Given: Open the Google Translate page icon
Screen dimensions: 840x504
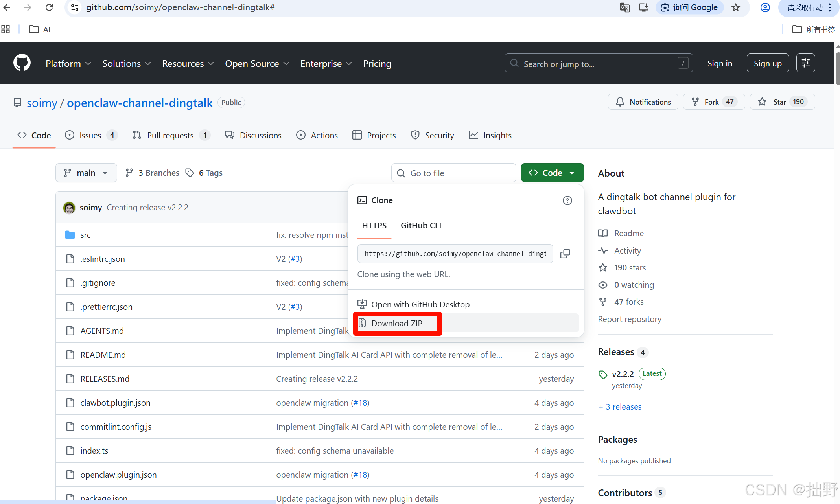Looking at the screenshot, I should pyautogui.click(x=624, y=7).
